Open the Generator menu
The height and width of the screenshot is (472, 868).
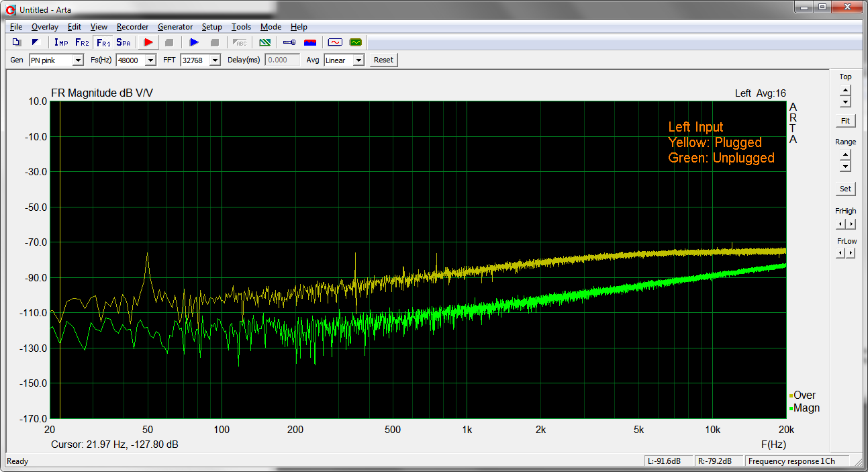pos(175,27)
